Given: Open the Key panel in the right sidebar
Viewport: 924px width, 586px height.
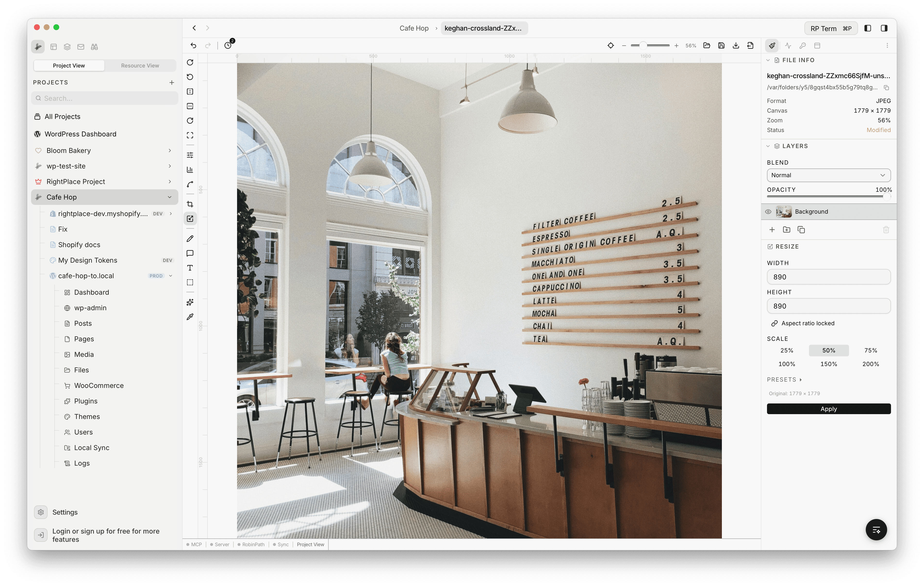Looking at the screenshot, I should point(803,45).
